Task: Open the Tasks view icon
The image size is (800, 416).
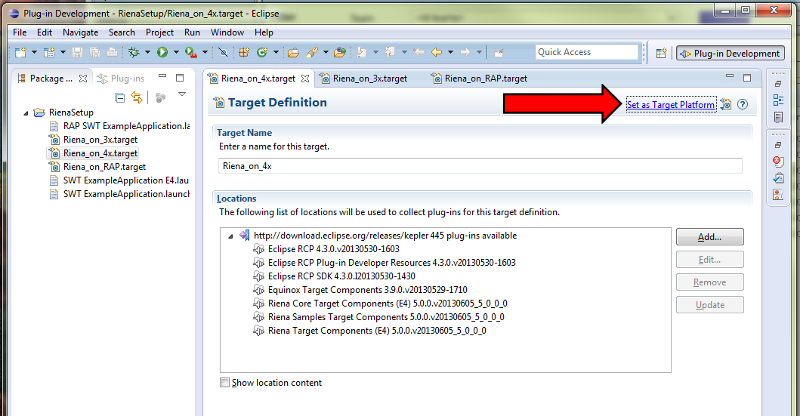Action: (778, 178)
